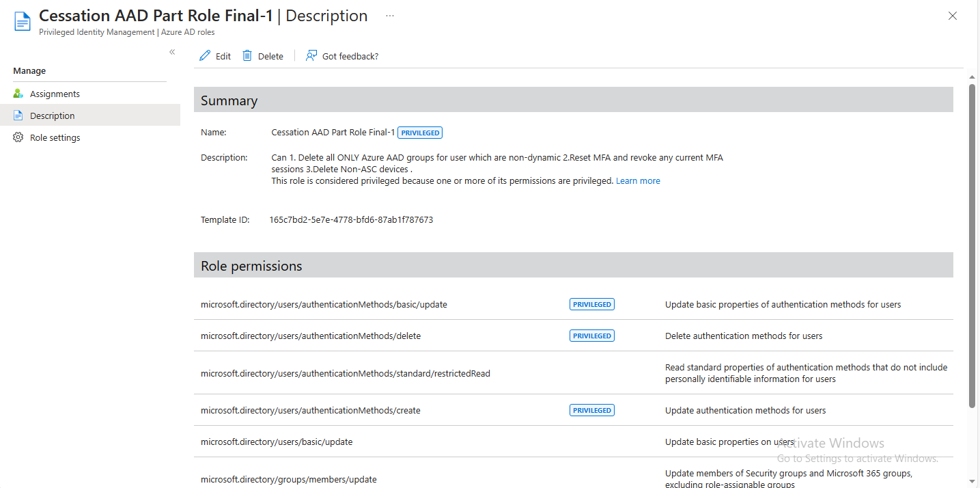The width and height of the screenshot is (980, 488).
Task: Select the Description document icon
Action: pos(18,116)
